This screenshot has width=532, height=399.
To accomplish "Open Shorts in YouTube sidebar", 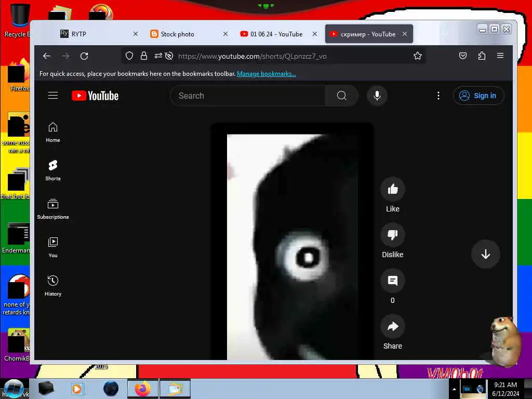I will 53,170.
